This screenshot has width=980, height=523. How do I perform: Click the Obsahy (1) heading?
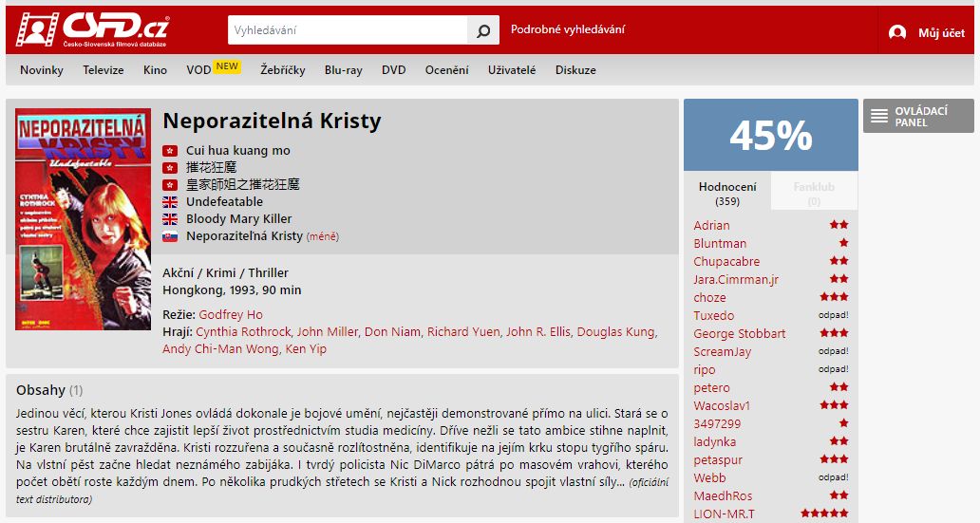tap(49, 390)
